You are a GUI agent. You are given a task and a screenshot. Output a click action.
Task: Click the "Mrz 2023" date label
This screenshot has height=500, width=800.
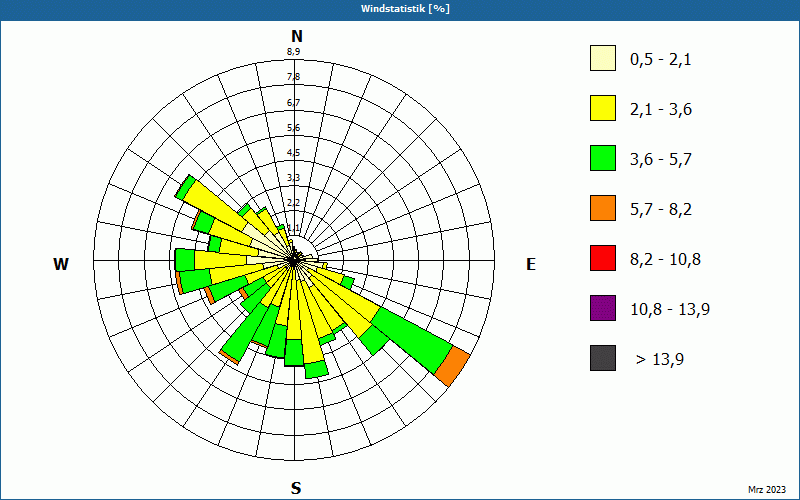pyautogui.click(x=767, y=490)
